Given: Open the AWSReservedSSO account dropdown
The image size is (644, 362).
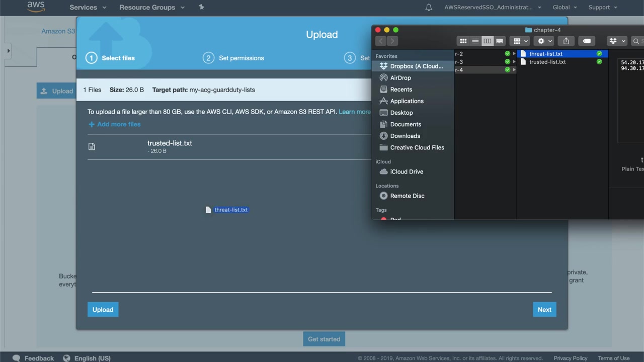Looking at the screenshot, I should click(493, 7).
